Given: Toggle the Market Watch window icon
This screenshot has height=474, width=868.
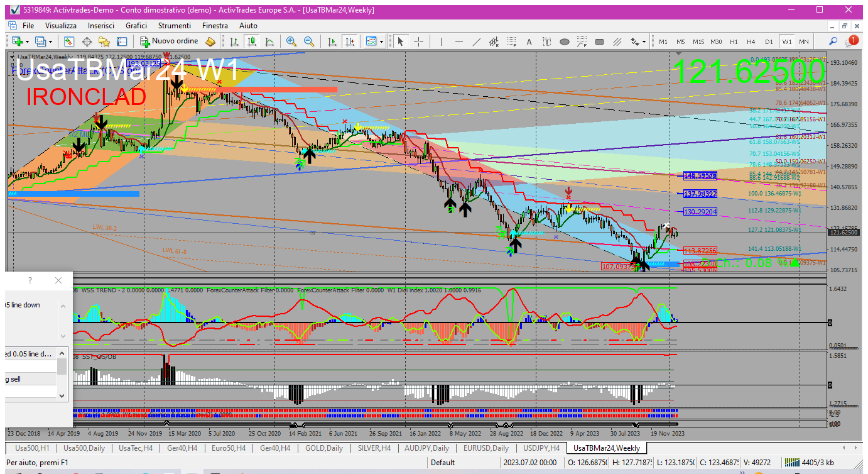Looking at the screenshot, I should (x=69, y=41).
